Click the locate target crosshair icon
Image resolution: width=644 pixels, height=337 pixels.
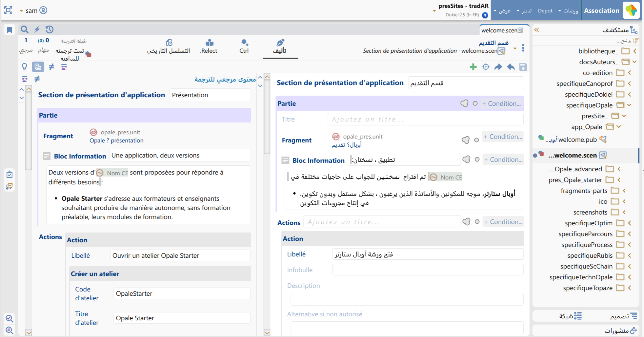(486, 67)
